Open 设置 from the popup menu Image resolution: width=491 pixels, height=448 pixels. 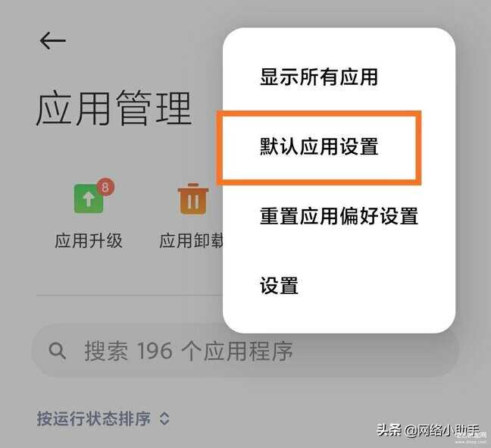click(x=279, y=285)
